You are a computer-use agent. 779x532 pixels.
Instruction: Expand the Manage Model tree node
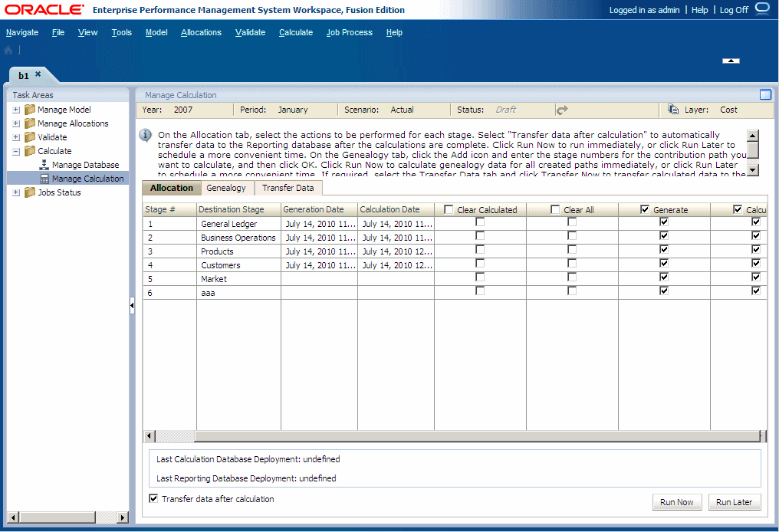pyautogui.click(x=15, y=109)
